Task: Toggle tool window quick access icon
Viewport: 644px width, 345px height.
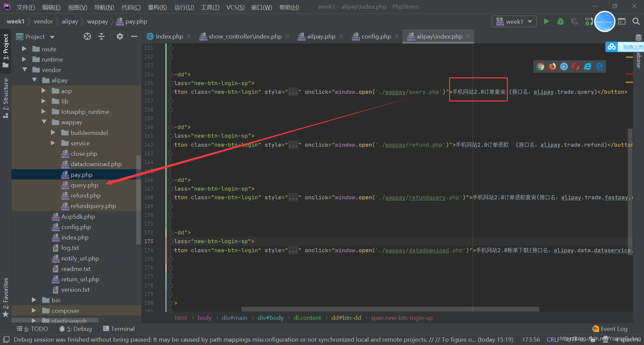Action: tap(6, 339)
